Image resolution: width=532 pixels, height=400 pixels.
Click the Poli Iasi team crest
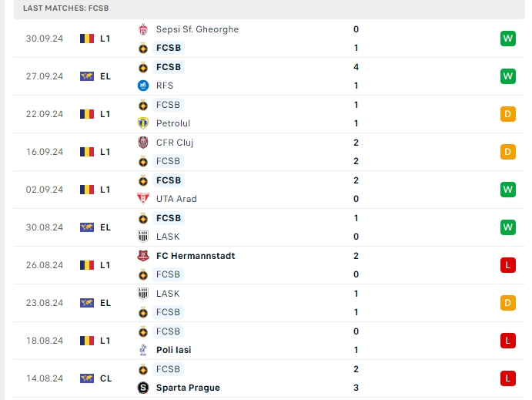click(x=142, y=350)
